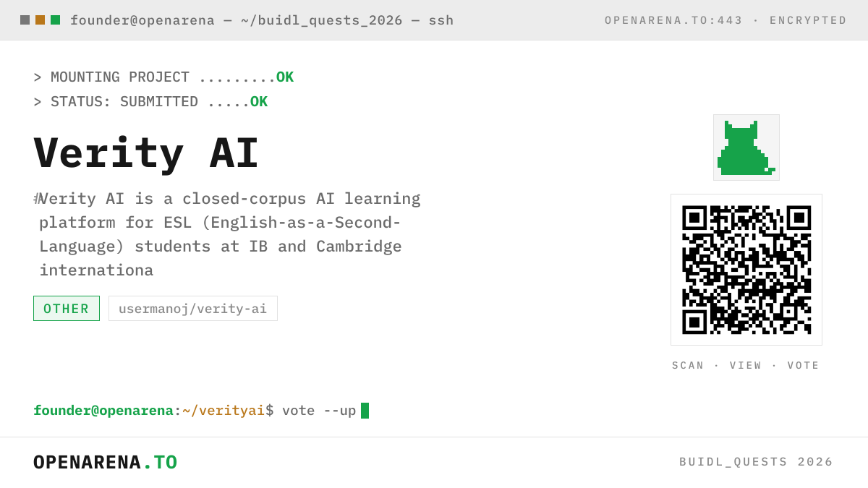Click the ~/verityai path in prompt
868x488 pixels.
coord(224,411)
